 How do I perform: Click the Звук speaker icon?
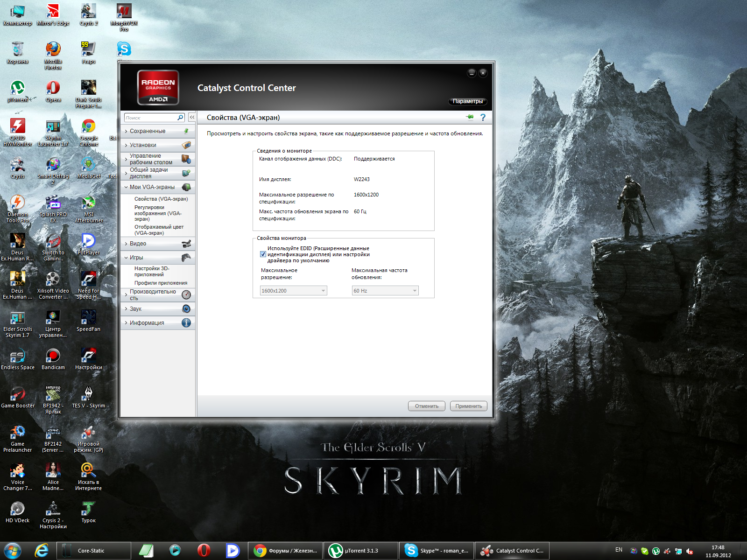186,309
